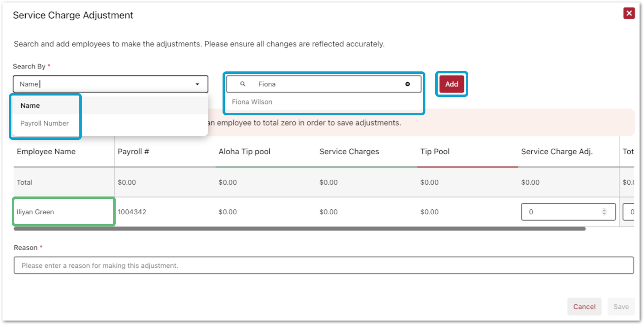Click the Service Charge Adj. input box
Image resolution: width=644 pixels, height=325 pixels.
pos(561,212)
